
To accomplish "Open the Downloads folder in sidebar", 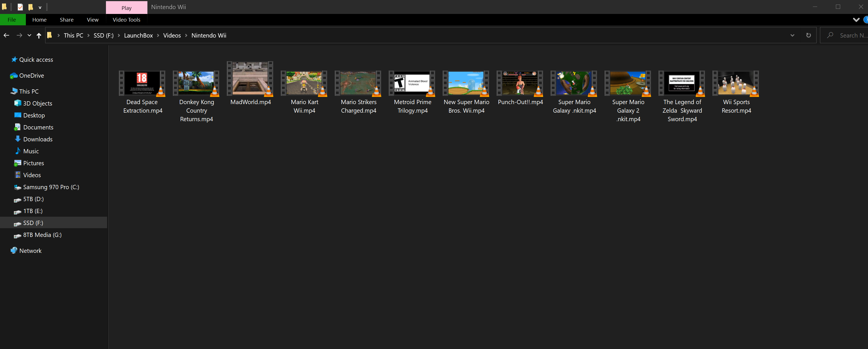I will [33, 139].
